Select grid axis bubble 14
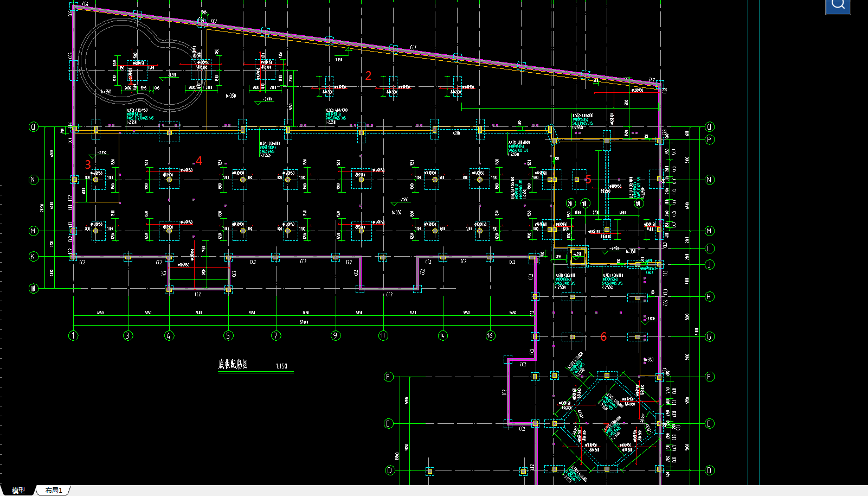The width and height of the screenshot is (868, 496). (442, 335)
